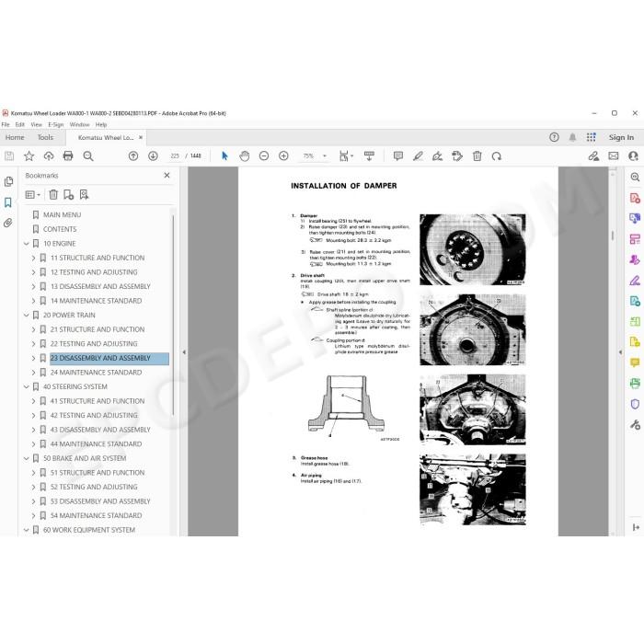Go to previous page arrow

tap(133, 156)
